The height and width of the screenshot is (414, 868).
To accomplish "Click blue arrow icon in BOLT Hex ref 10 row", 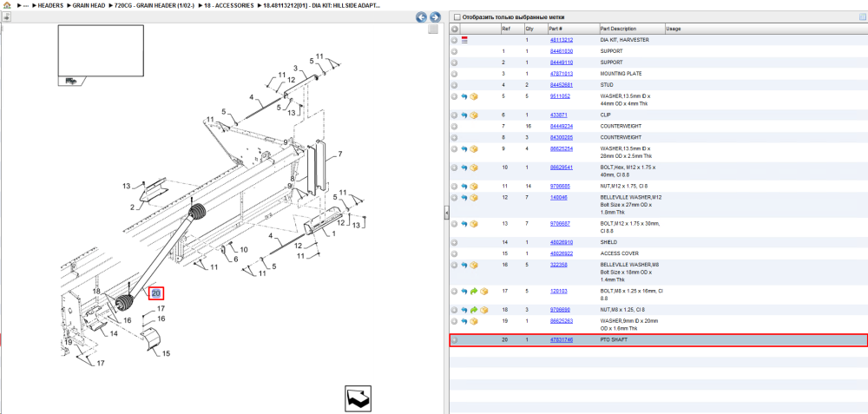I will [464, 168].
